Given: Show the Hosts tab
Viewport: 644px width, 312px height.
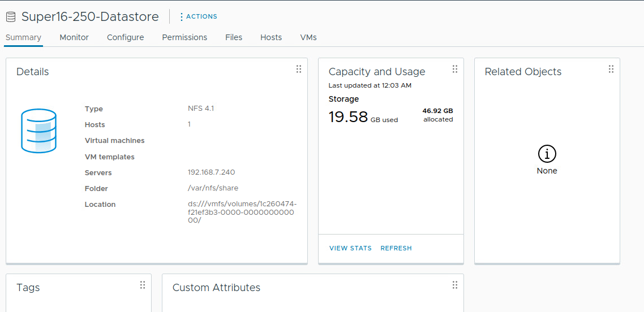Looking at the screenshot, I should click(x=271, y=37).
